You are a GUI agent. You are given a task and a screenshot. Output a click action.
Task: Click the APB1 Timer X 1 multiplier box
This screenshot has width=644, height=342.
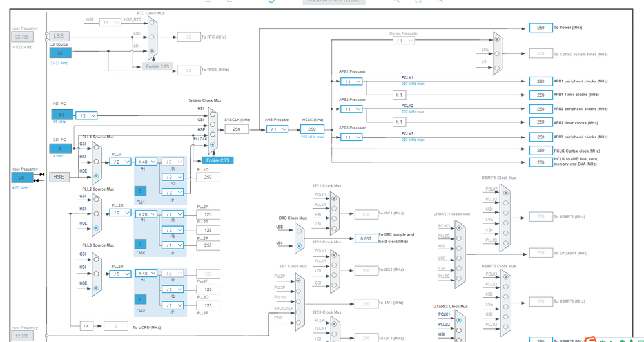coord(399,95)
